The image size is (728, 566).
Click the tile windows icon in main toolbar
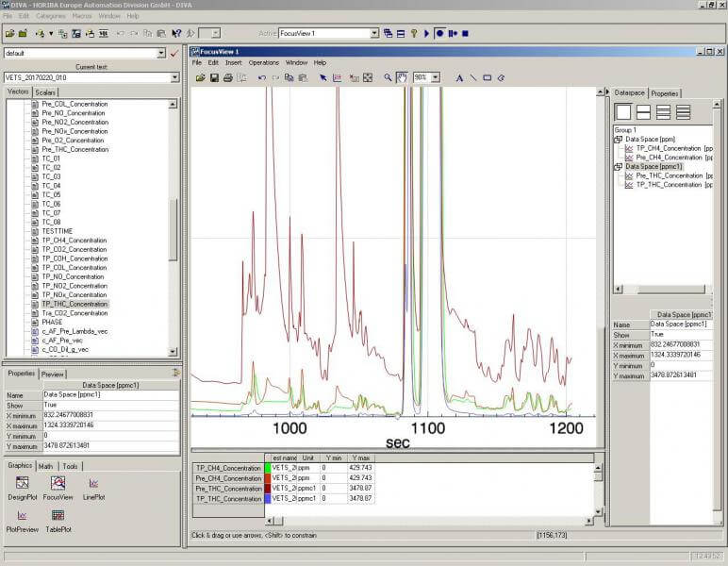coord(401,33)
